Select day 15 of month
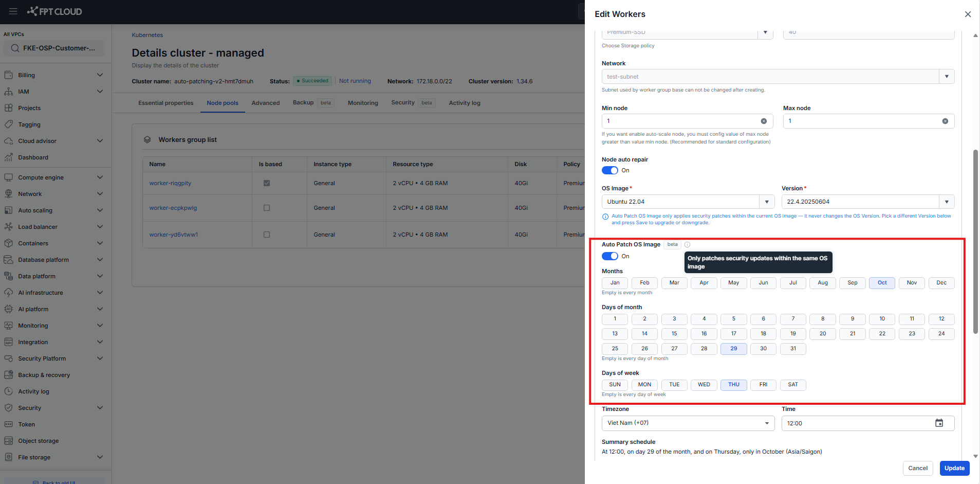This screenshot has width=980, height=484. coord(674,334)
